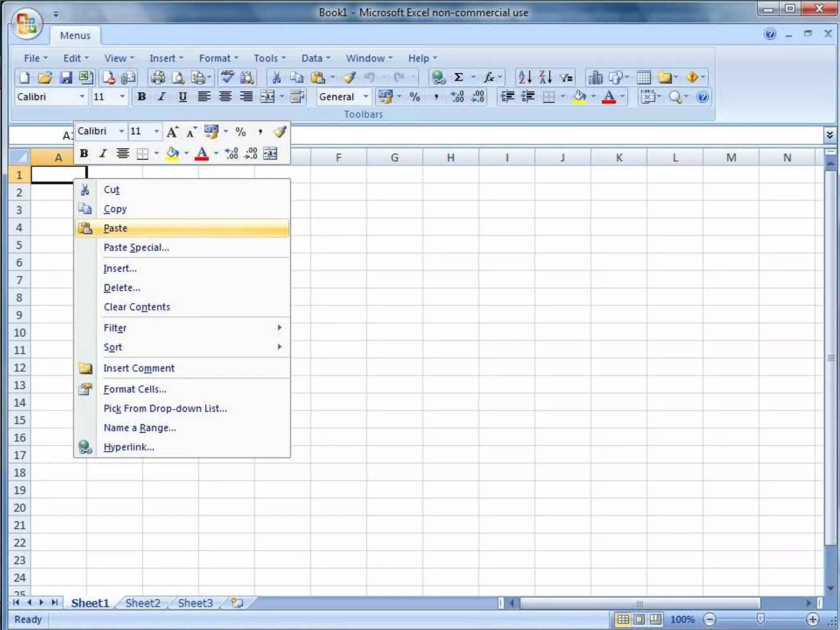The height and width of the screenshot is (630, 840).
Task: Click the Save icon in the toolbar
Action: [66, 78]
